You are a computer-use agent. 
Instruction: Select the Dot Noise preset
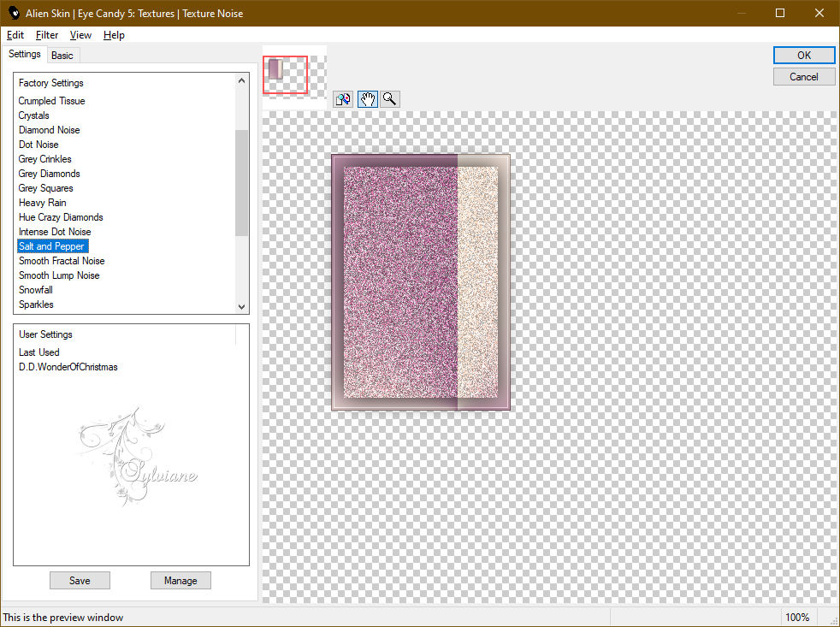(x=38, y=145)
